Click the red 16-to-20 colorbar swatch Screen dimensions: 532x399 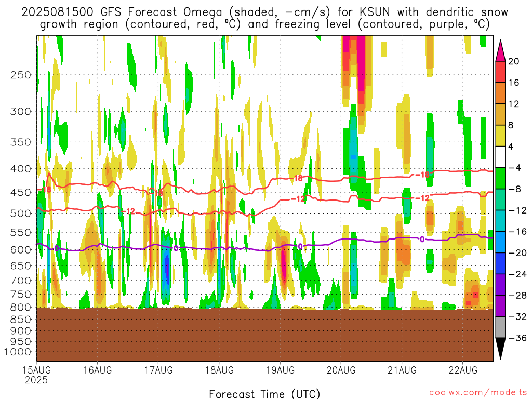[x=500, y=72]
